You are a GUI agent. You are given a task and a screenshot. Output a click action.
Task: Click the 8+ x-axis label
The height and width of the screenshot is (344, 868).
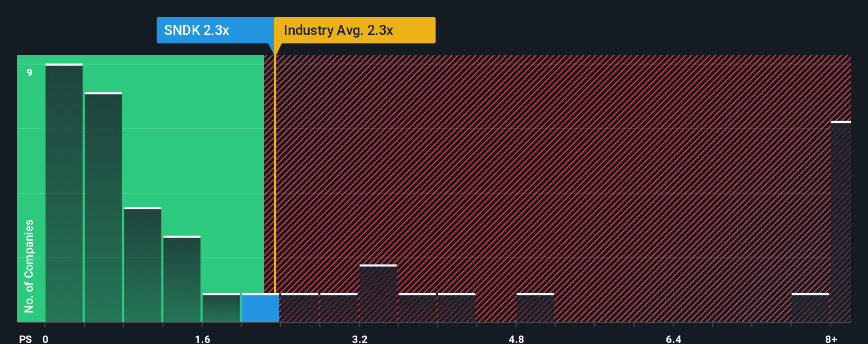coord(831,339)
